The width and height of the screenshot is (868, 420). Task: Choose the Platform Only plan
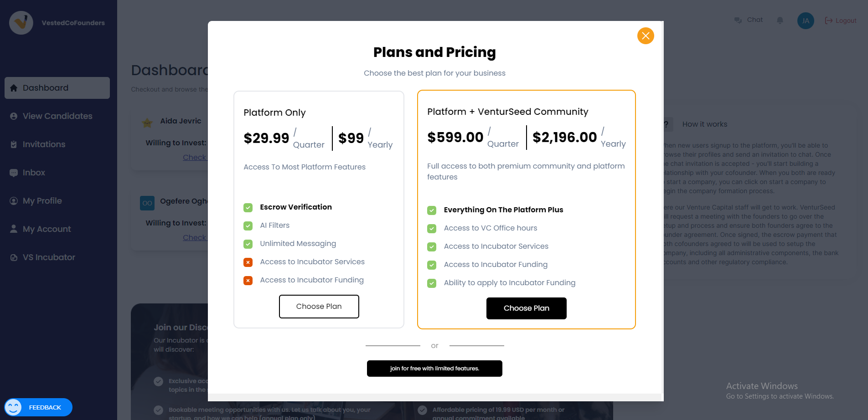pyautogui.click(x=319, y=307)
